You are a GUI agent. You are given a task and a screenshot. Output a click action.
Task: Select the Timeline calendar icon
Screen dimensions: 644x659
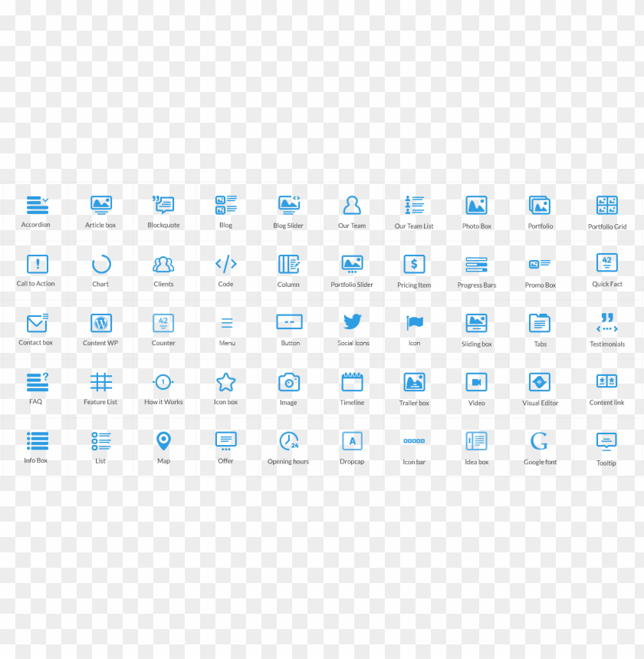pyautogui.click(x=351, y=380)
